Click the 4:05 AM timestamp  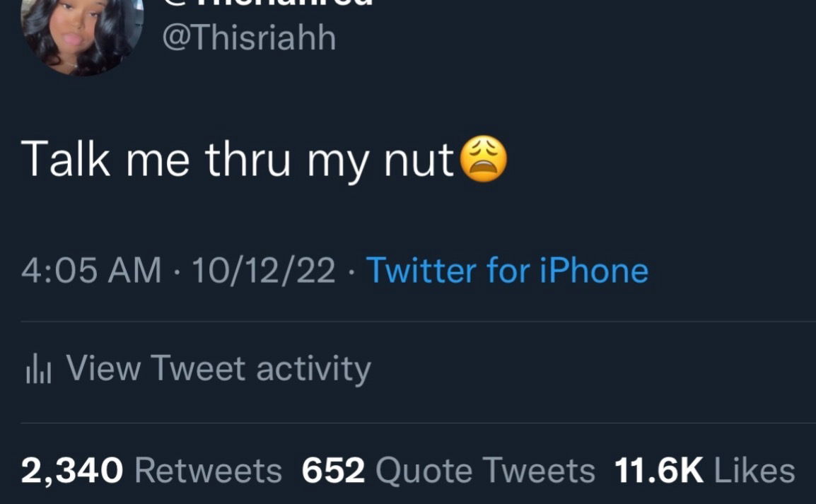(x=91, y=271)
